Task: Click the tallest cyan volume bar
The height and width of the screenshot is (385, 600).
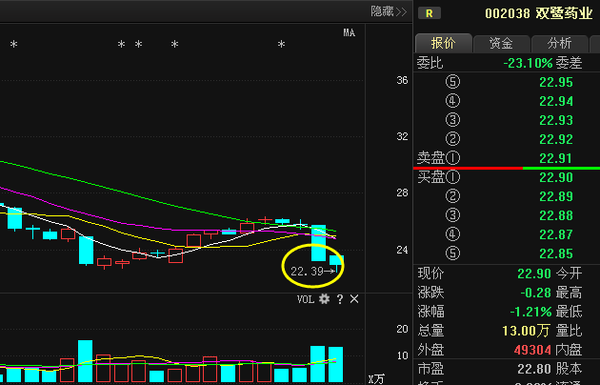Action: coord(85,361)
